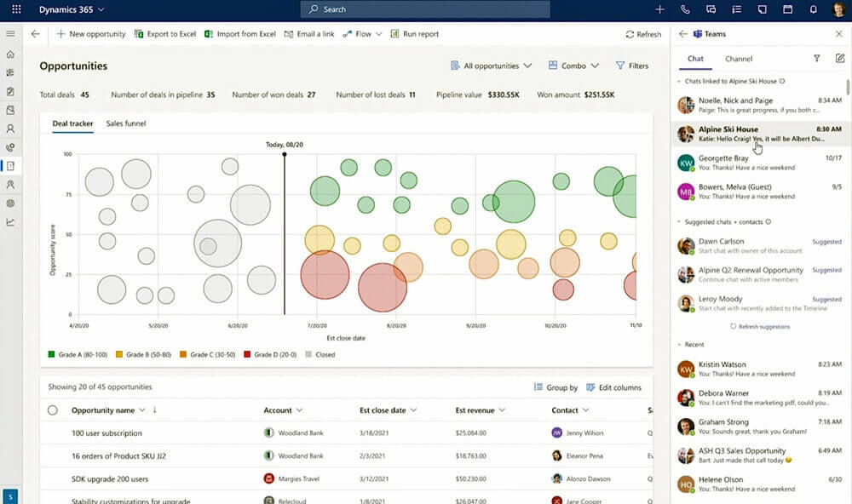Expand the Combo layout dropdown
Image resolution: width=852 pixels, height=504 pixels.
(573, 66)
